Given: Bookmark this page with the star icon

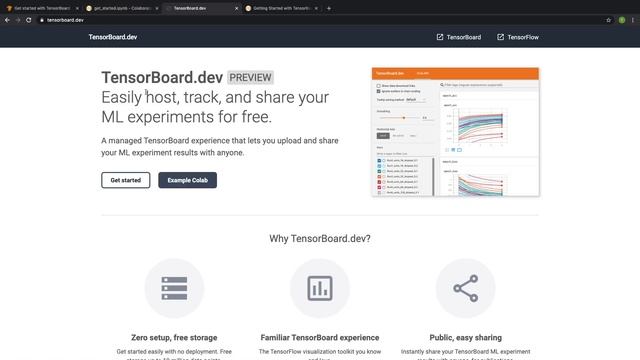Looking at the screenshot, I should (609, 20).
